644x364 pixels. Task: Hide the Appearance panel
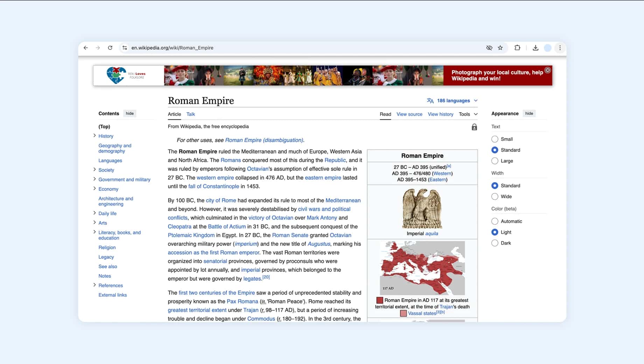529,113
